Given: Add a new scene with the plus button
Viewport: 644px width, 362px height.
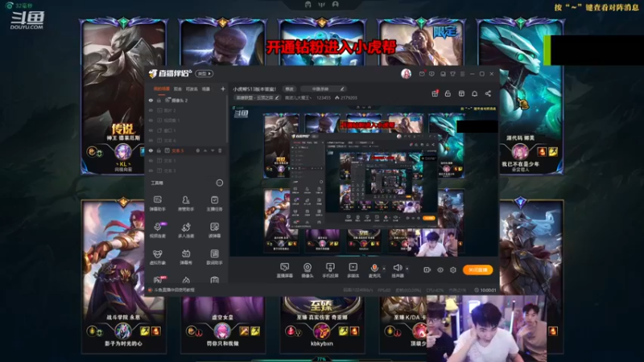Looking at the screenshot, I should tap(223, 88).
